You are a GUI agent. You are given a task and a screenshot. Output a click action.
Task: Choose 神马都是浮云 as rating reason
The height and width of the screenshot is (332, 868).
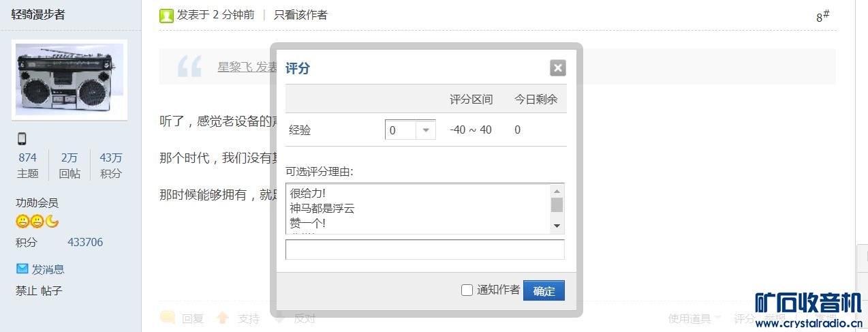[322, 208]
